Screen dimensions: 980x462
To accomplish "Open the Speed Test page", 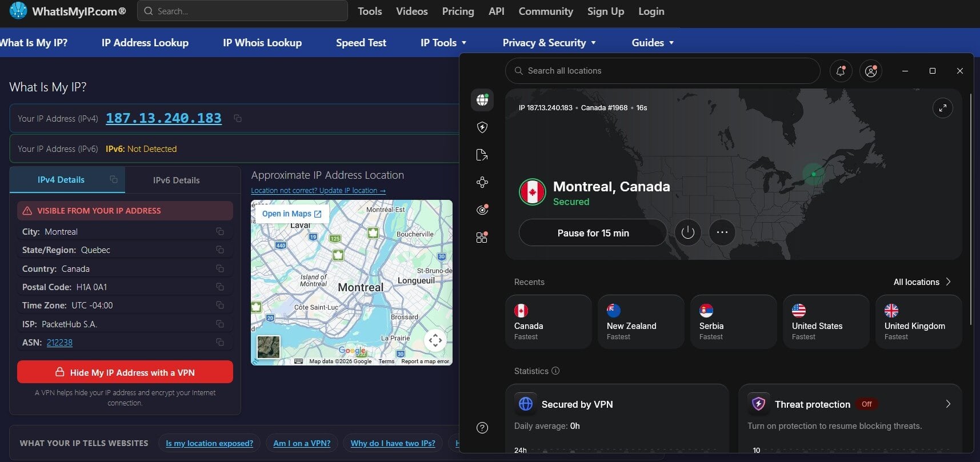I will click(x=361, y=42).
